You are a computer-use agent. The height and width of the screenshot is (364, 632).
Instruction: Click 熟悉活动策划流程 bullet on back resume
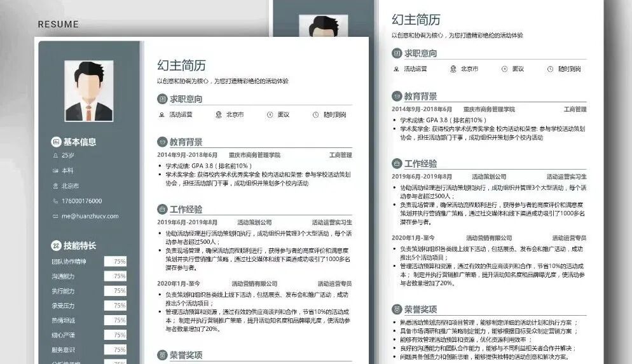click(x=488, y=323)
